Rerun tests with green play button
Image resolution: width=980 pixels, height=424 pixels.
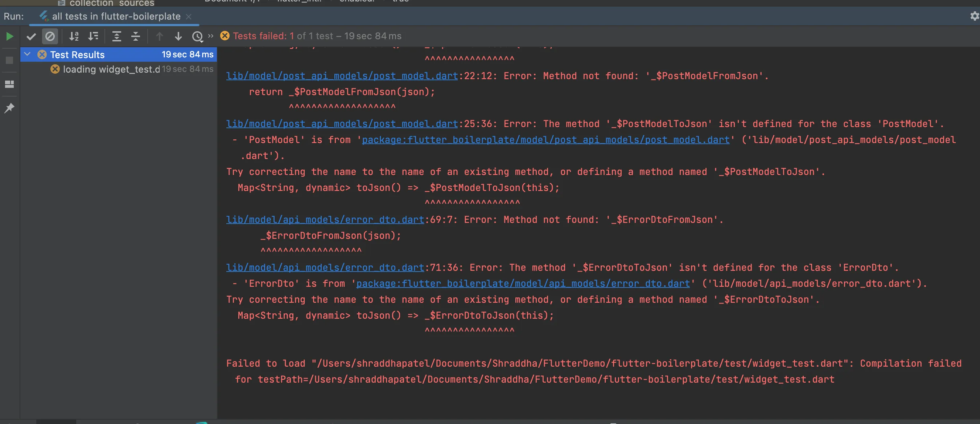10,37
